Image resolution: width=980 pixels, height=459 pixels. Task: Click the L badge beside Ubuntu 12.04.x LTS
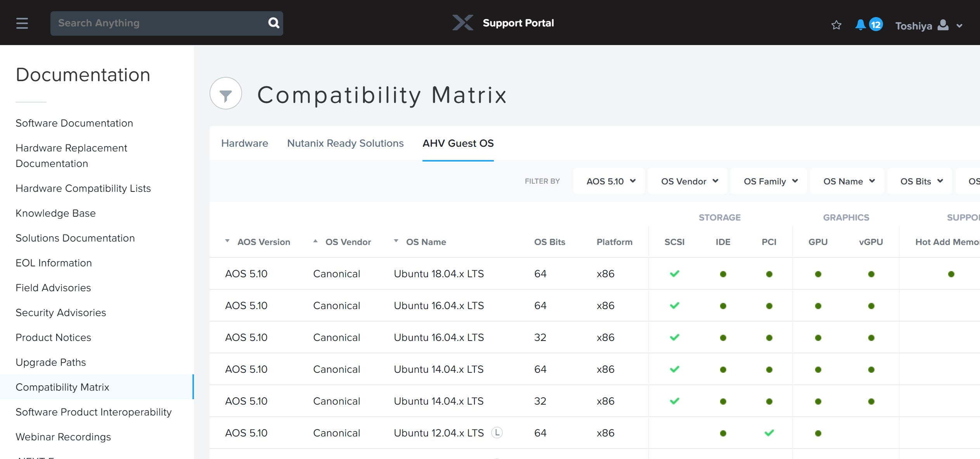(x=497, y=432)
